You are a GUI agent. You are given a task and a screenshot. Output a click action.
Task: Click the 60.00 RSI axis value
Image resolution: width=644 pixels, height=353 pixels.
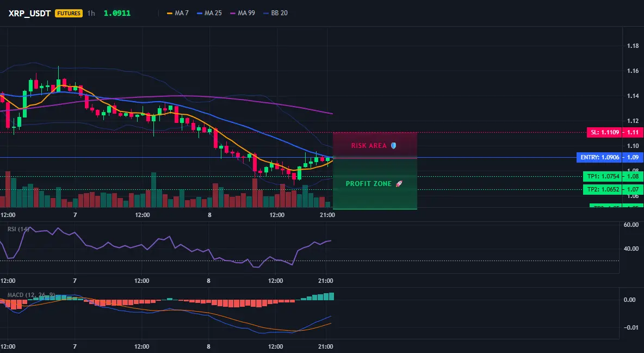(631, 225)
